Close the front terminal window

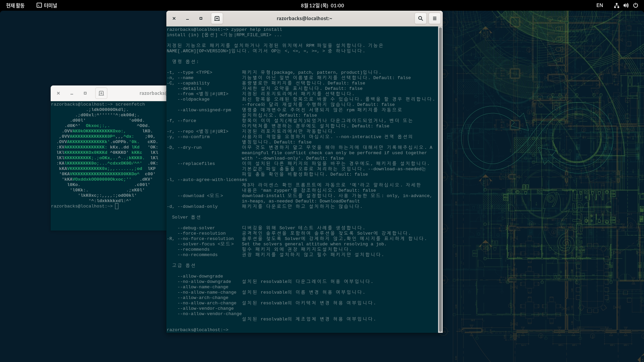point(174,18)
